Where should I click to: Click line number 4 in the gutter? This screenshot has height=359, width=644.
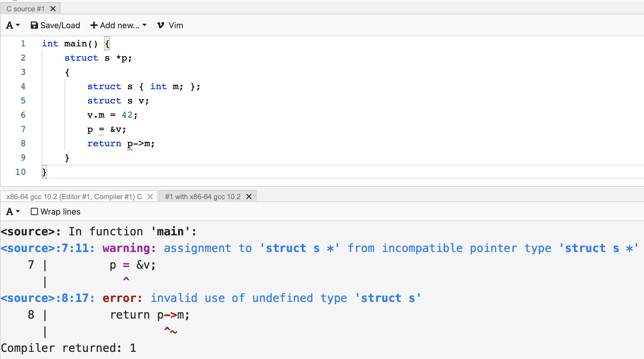(23, 86)
